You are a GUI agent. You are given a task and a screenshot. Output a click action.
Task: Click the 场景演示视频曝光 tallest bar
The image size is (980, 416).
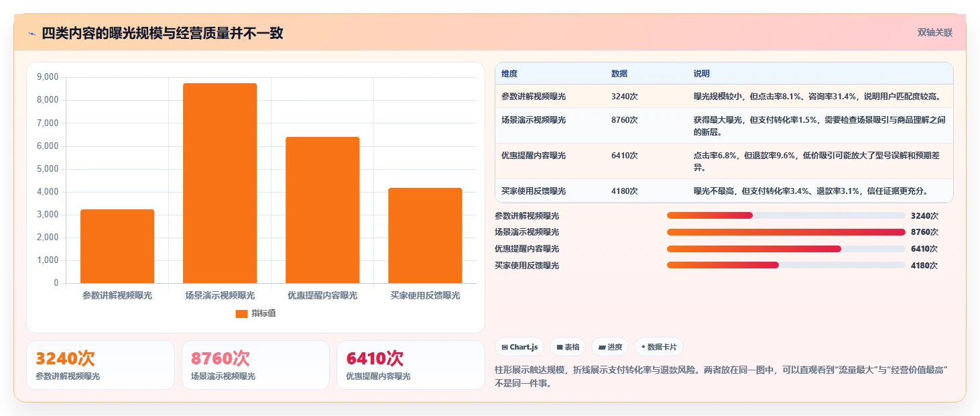pos(220,183)
